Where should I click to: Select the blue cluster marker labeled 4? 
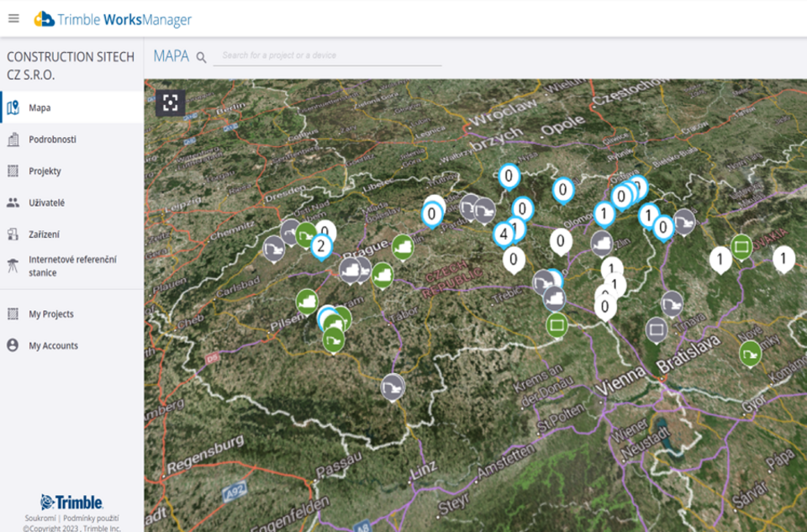click(504, 234)
